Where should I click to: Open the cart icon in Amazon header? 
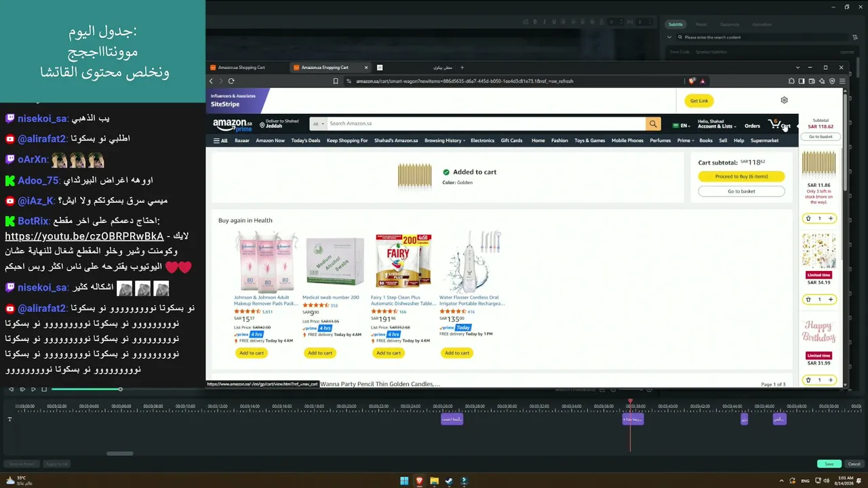pyautogui.click(x=779, y=124)
